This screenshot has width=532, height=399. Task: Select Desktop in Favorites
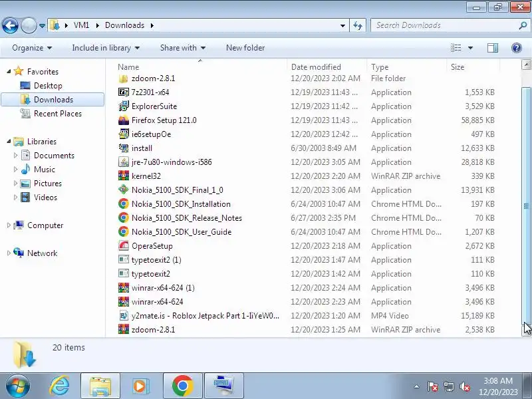(48, 86)
